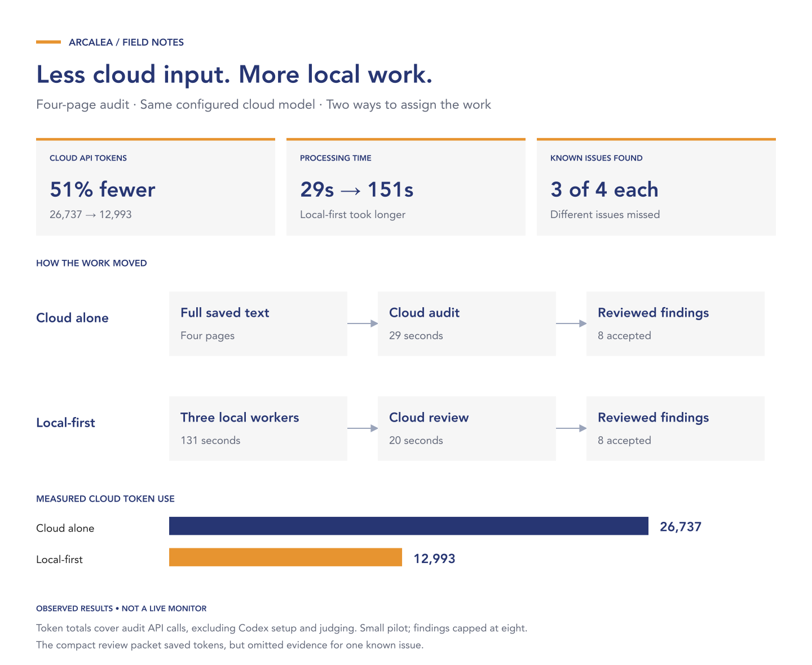Screen dimensions: 812x665
Task: Click the "Cloud alone" workflow row label
Action: click(x=72, y=318)
